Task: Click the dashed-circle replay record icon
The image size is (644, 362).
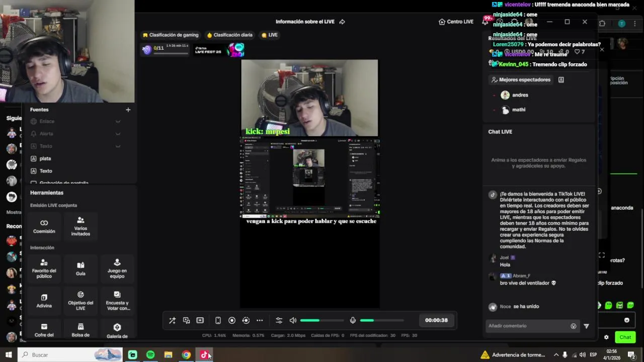Action: coord(246,320)
